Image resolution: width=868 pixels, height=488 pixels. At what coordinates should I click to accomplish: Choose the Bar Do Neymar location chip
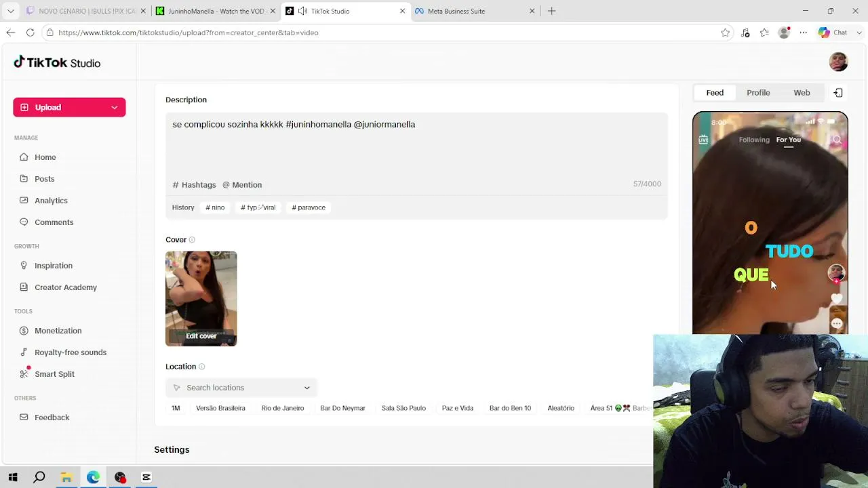pyautogui.click(x=342, y=408)
